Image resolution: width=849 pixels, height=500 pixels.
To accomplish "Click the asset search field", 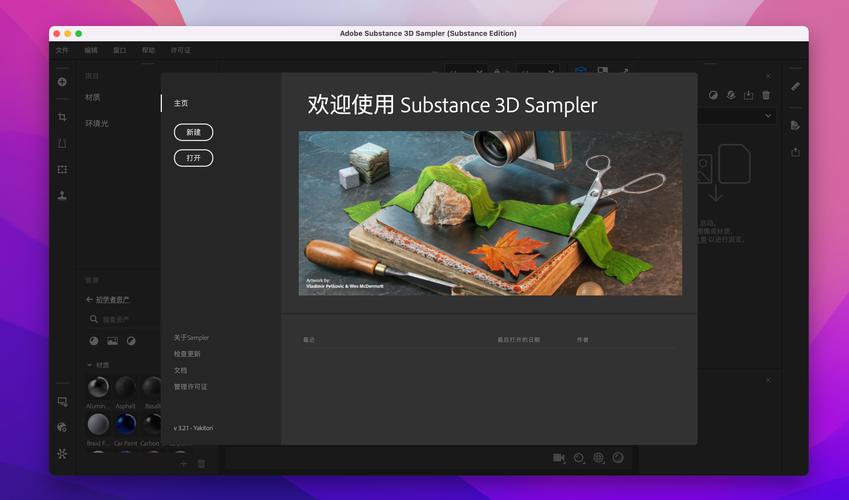I will point(125,319).
